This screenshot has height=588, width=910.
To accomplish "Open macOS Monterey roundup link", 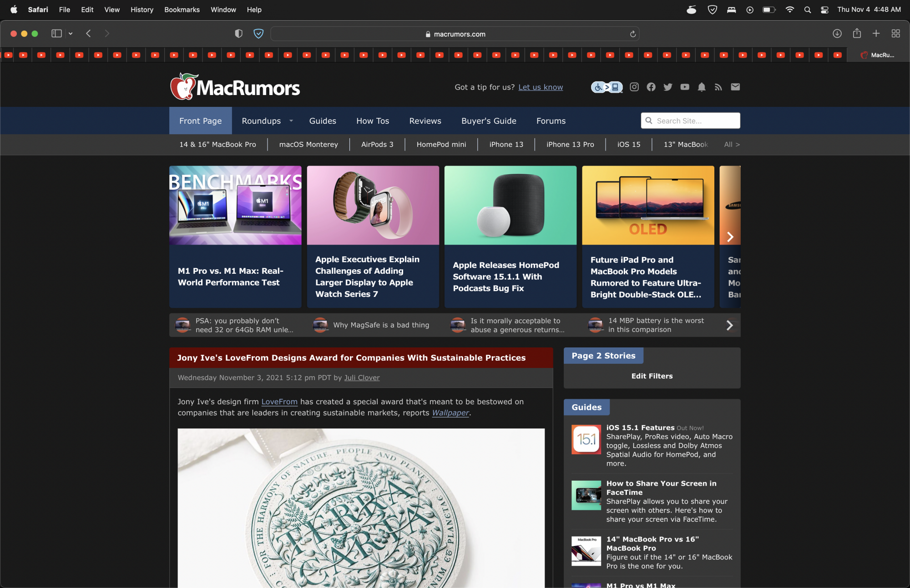I will point(308,145).
